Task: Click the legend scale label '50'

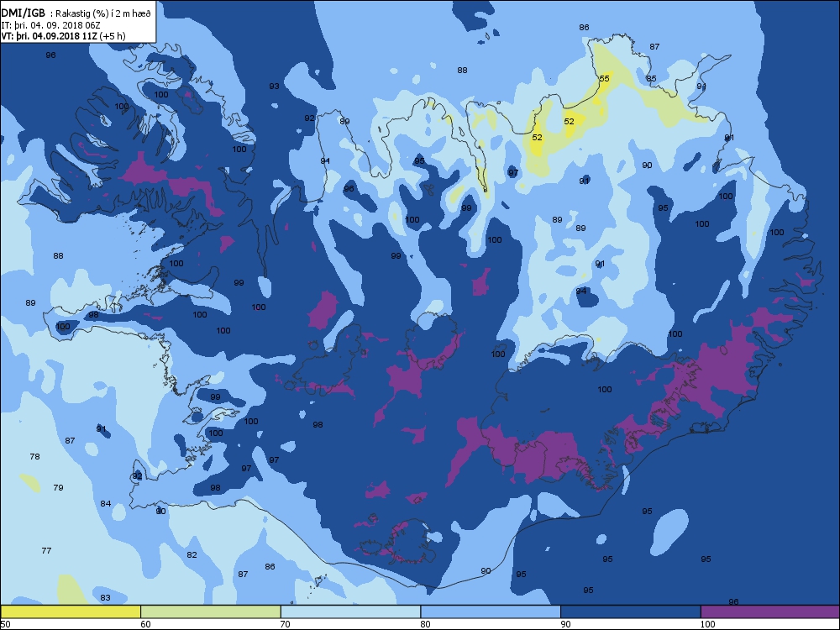Action: pos(5,623)
